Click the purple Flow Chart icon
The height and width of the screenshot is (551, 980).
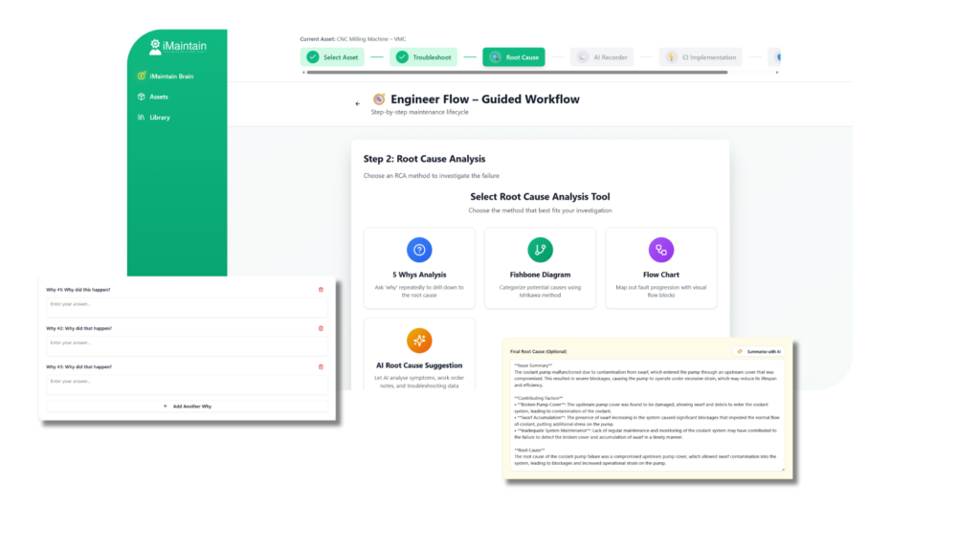click(x=661, y=250)
